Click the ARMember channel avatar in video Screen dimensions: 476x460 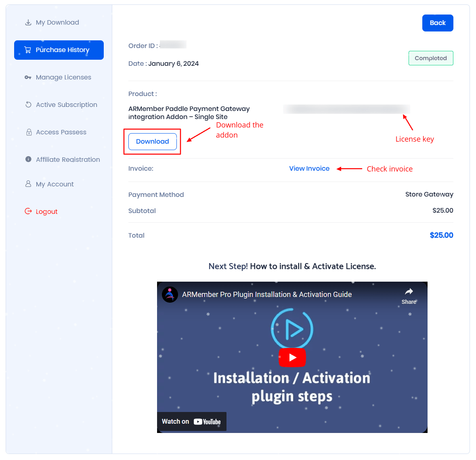point(170,295)
